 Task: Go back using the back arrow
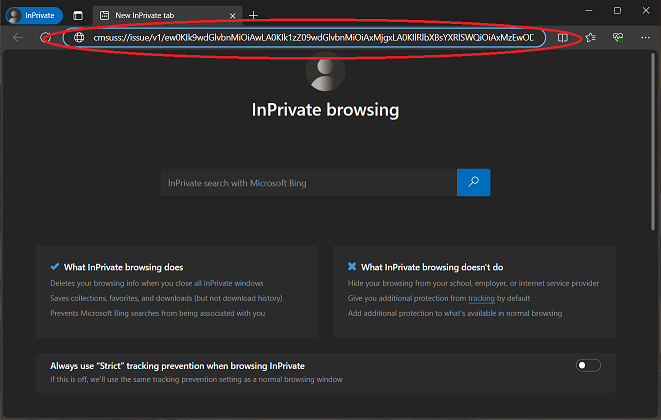18,38
